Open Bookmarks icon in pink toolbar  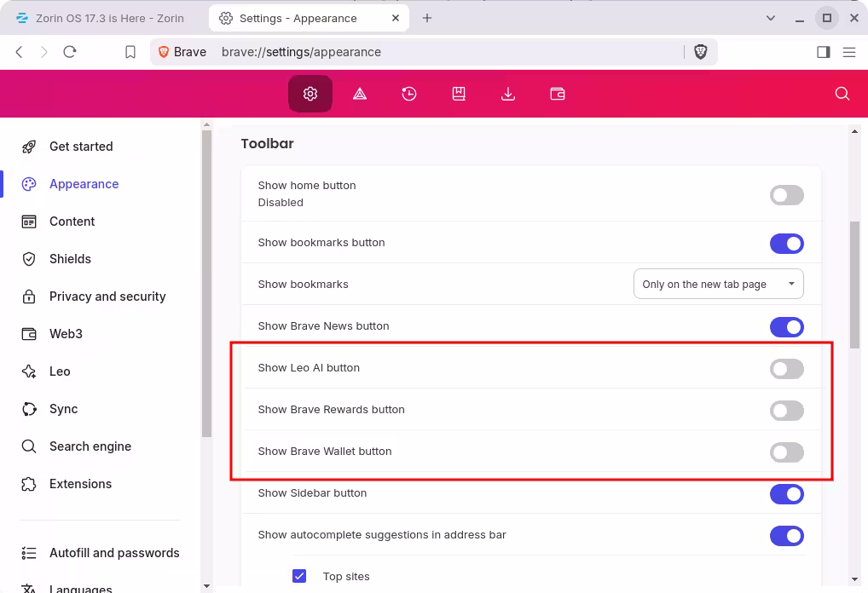pyautogui.click(x=459, y=94)
